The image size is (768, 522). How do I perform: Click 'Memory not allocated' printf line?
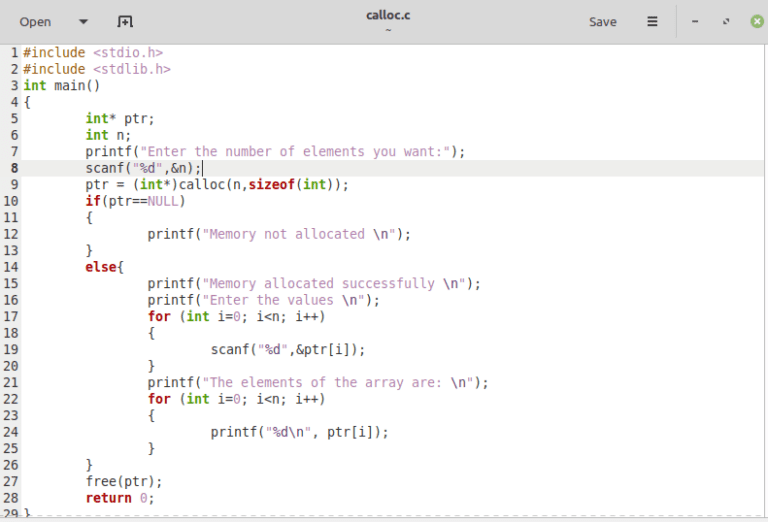pos(279,234)
